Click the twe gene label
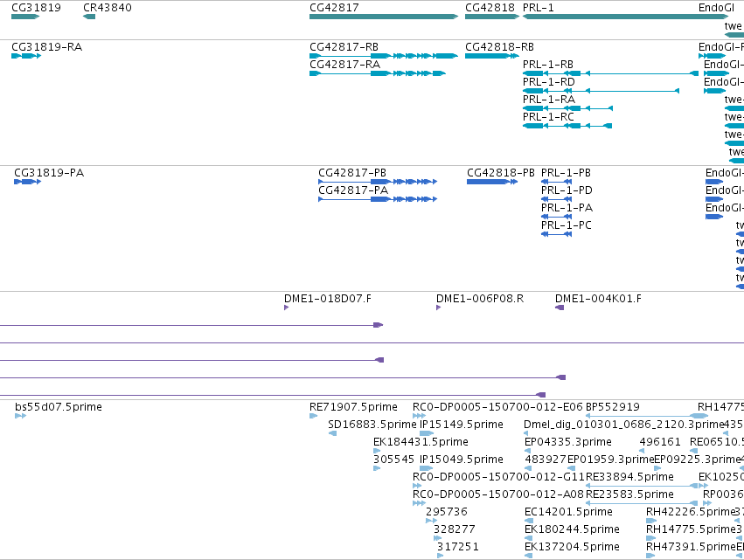The height and width of the screenshot is (560, 744). (733, 26)
